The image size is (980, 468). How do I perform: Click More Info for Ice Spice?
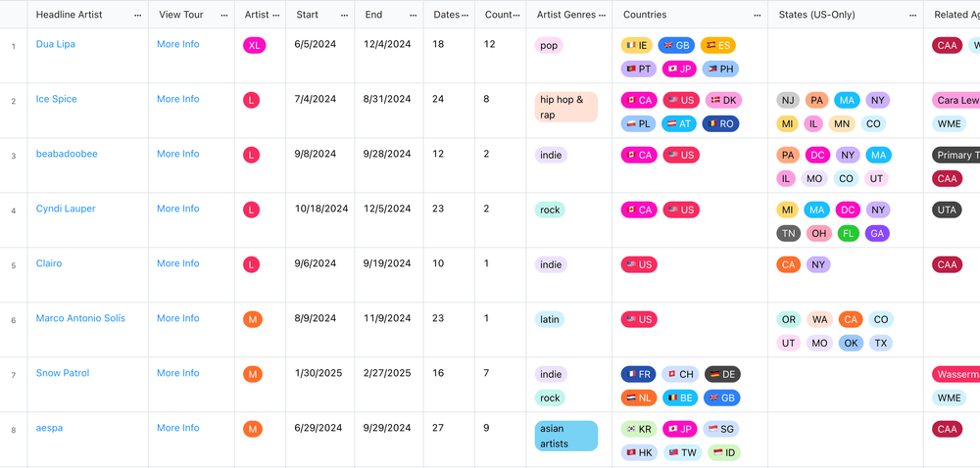point(178,99)
